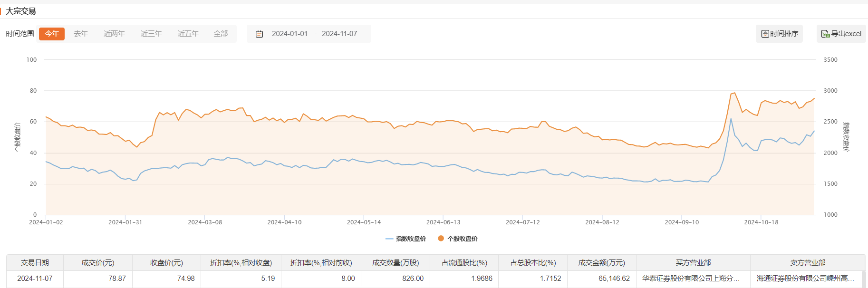This screenshot has height=288, width=868.
Task: Show 全部 time range data
Action: (x=221, y=34)
